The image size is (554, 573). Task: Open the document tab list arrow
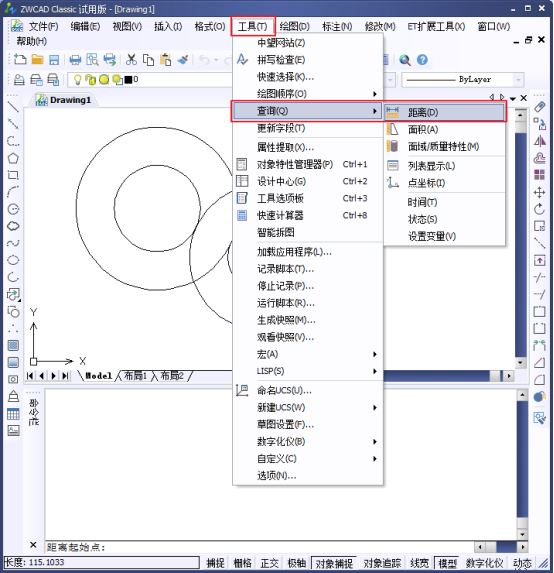coord(513,98)
